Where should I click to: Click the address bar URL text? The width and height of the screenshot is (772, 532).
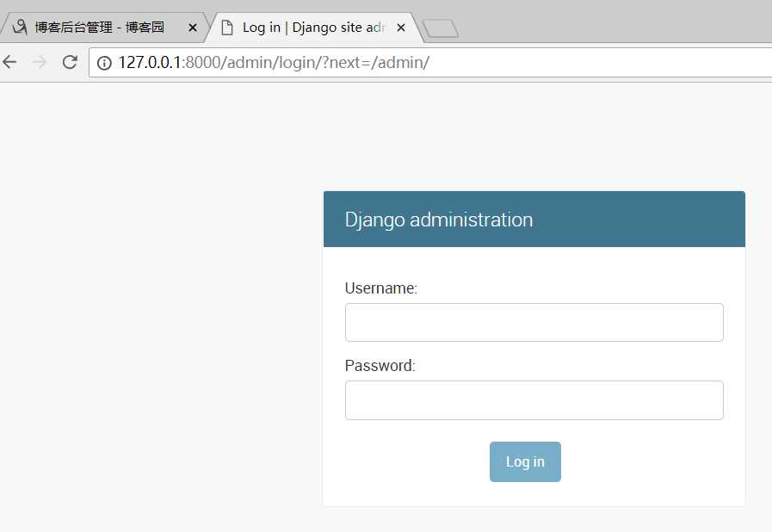pyautogui.click(x=274, y=63)
